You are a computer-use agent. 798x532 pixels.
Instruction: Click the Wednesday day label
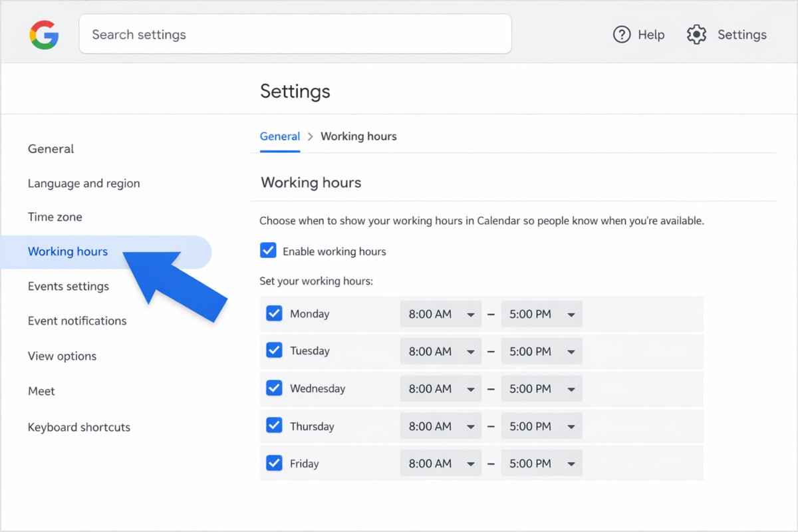(318, 388)
